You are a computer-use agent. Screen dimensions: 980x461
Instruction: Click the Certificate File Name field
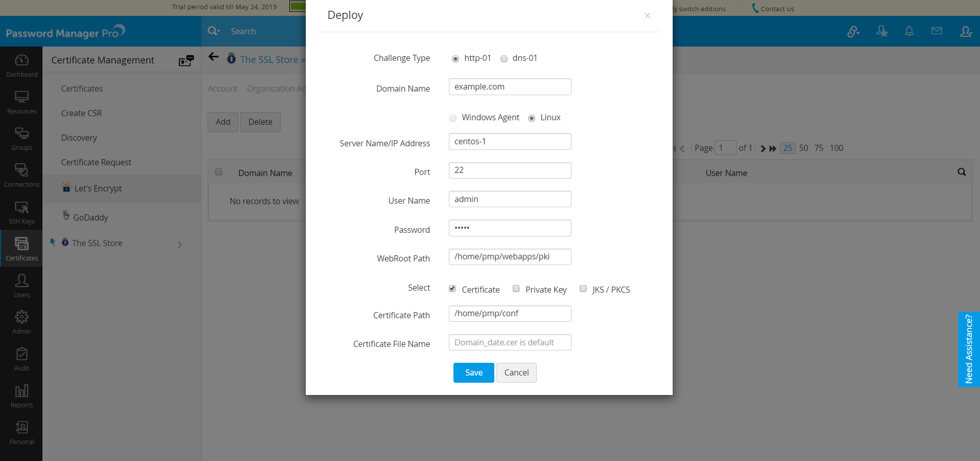510,342
